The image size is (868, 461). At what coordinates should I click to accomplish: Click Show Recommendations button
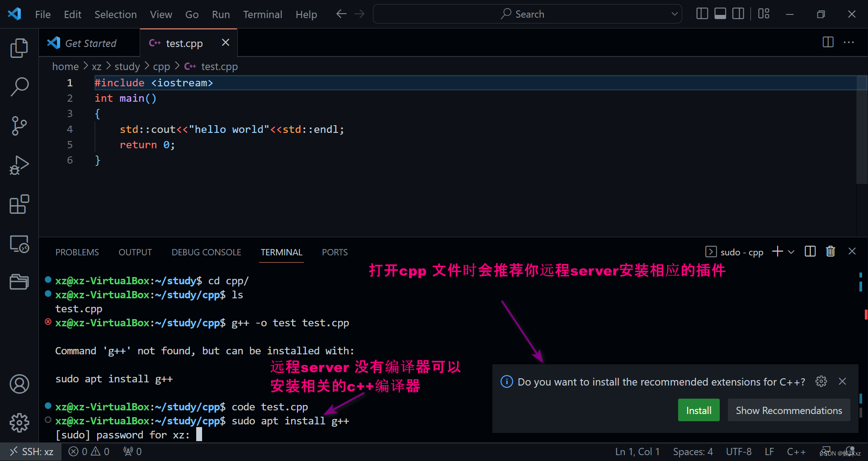[789, 410]
